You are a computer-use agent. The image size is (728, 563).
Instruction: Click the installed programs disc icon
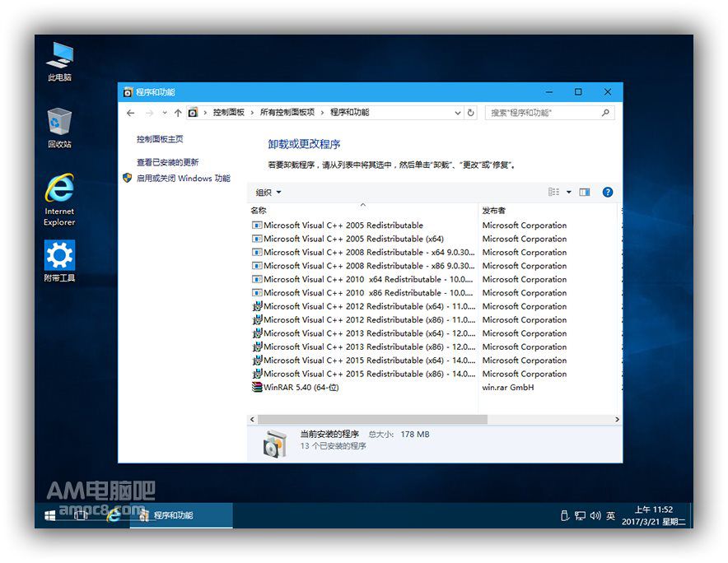coord(274,444)
